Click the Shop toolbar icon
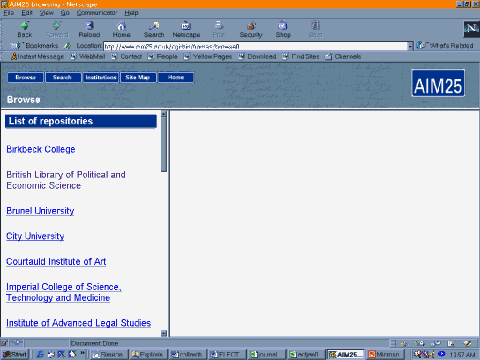 click(283, 29)
